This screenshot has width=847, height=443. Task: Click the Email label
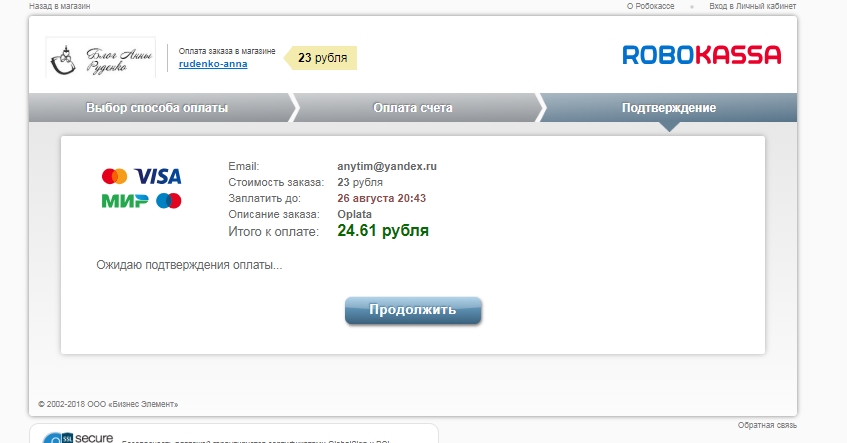coord(244,166)
